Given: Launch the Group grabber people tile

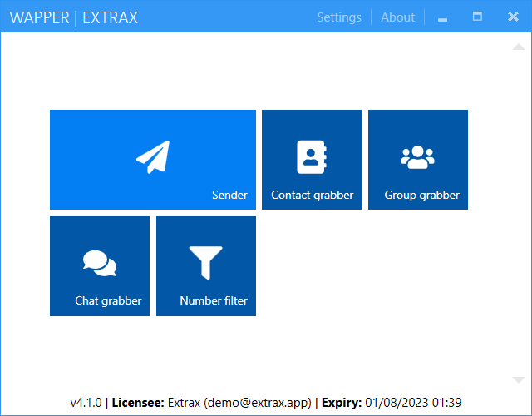Looking at the screenshot, I should (418, 160).
